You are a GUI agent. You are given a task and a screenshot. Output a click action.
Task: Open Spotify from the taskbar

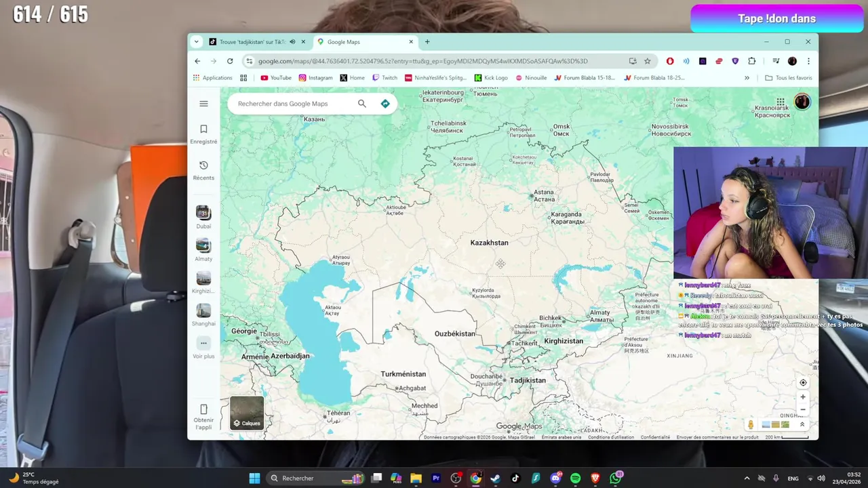[x=576, y=478]
